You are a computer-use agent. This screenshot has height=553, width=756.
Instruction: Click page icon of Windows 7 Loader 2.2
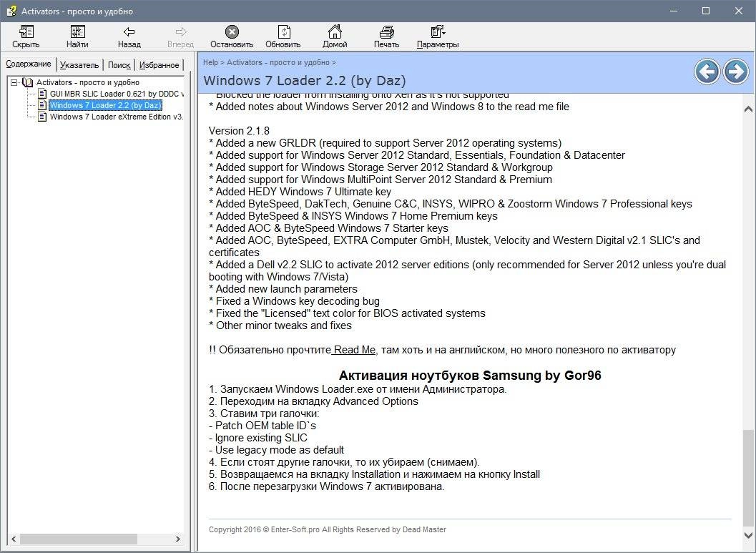42,105
